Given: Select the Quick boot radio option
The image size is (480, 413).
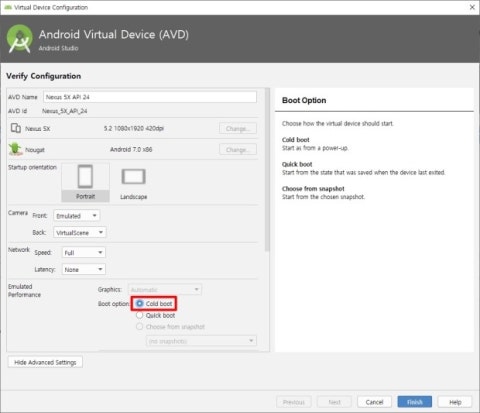Looking at the screenshot, I should pyautogui.click(x=140, y=315).
